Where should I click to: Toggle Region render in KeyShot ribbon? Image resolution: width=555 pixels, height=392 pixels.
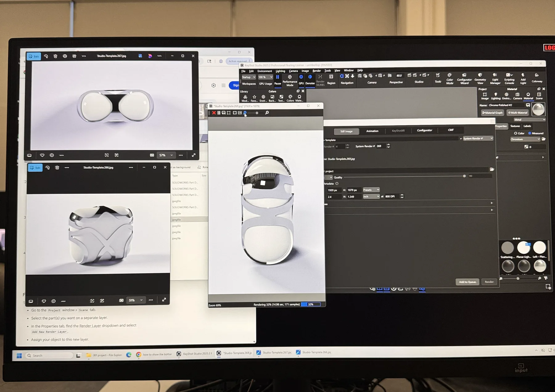click(331, 80)
